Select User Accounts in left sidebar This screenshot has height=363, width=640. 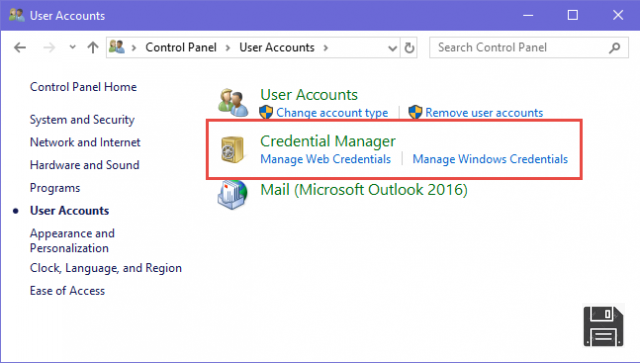coord(69,211)
